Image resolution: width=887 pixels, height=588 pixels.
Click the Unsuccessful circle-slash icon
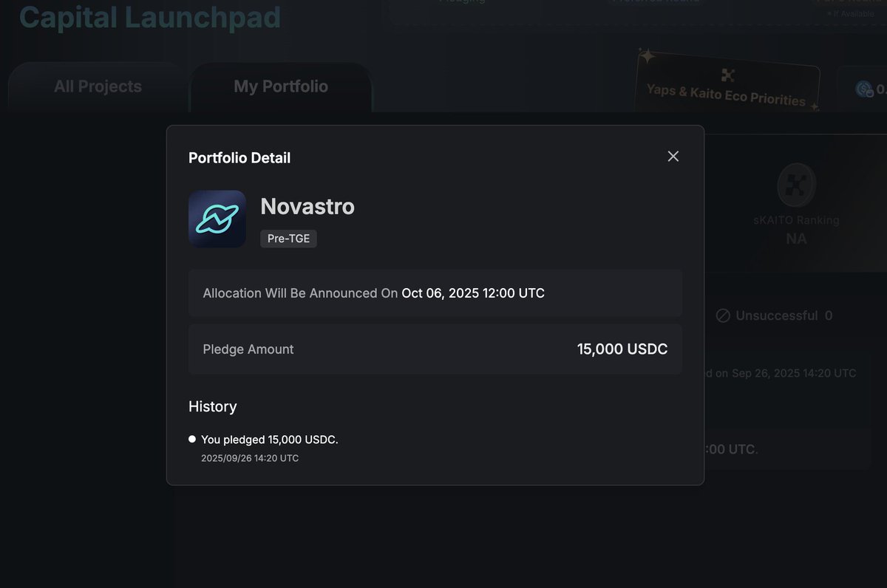tap(723, 315)
